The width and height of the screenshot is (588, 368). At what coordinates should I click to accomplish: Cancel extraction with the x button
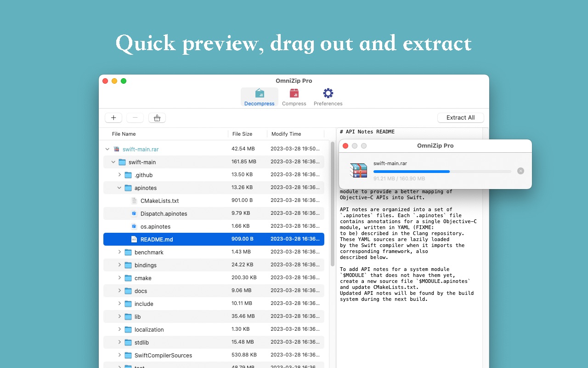coord(520,171)
